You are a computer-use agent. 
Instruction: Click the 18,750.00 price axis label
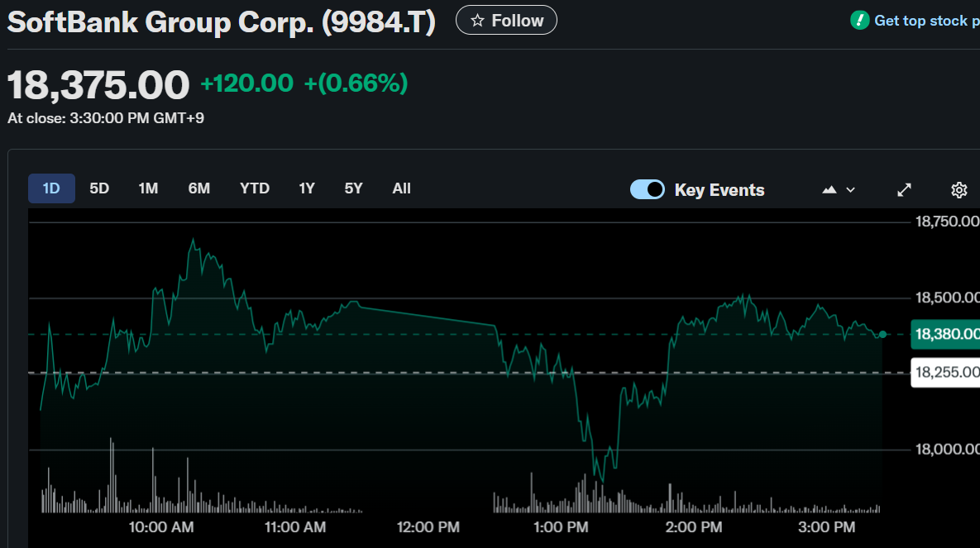(948, 222)
